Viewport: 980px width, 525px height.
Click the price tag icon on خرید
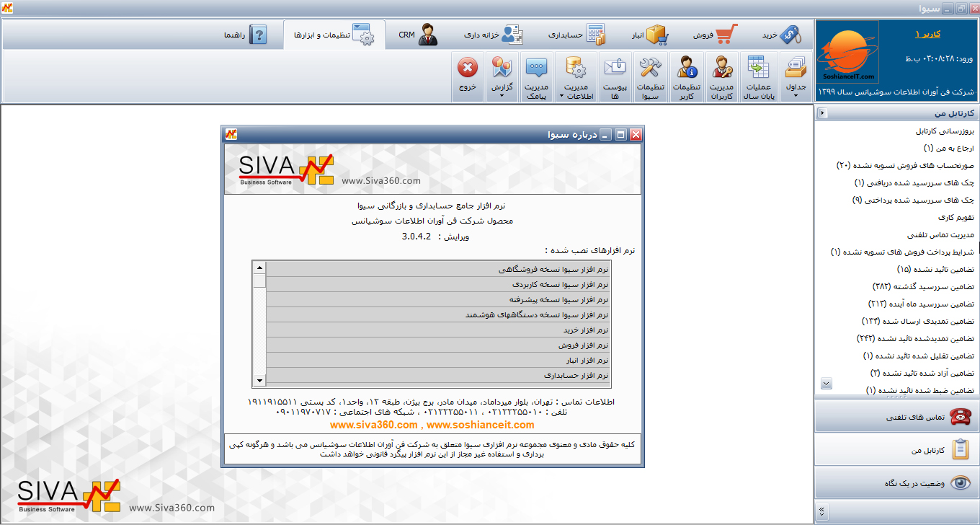point(791,35)
